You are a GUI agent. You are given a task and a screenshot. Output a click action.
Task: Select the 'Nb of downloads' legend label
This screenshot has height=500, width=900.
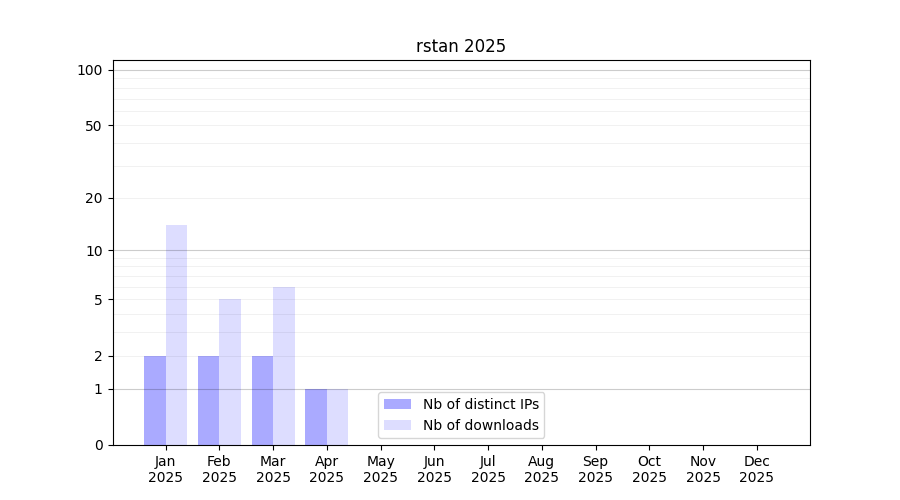pyautogui.click(x=480, y=425)
